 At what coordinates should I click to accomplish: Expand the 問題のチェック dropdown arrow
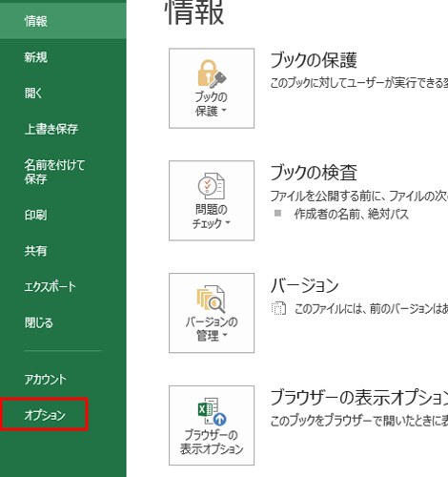228,222
